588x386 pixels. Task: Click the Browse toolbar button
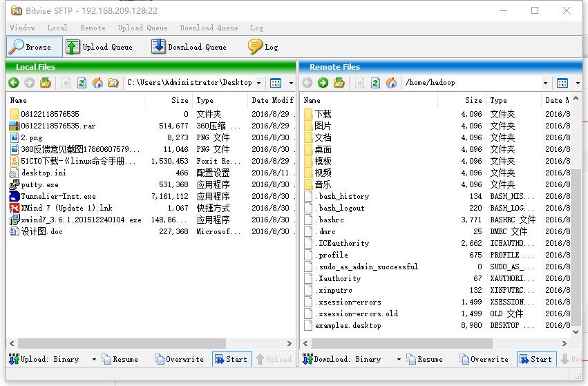click(34, 47)
